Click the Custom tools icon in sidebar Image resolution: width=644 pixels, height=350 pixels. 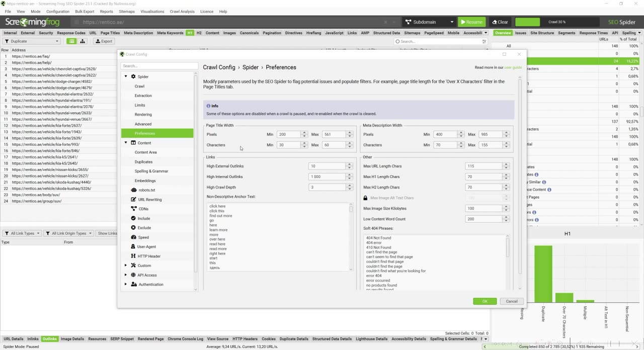[133, 266]
